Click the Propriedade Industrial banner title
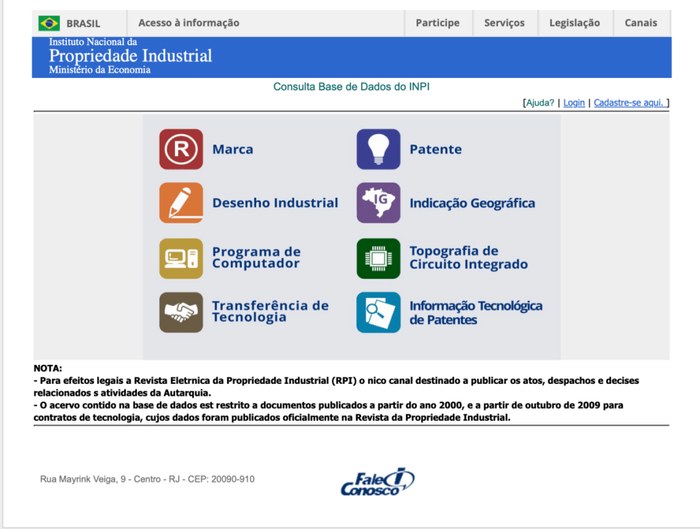This screenshot has height=529, width=700. click(130, 56)
